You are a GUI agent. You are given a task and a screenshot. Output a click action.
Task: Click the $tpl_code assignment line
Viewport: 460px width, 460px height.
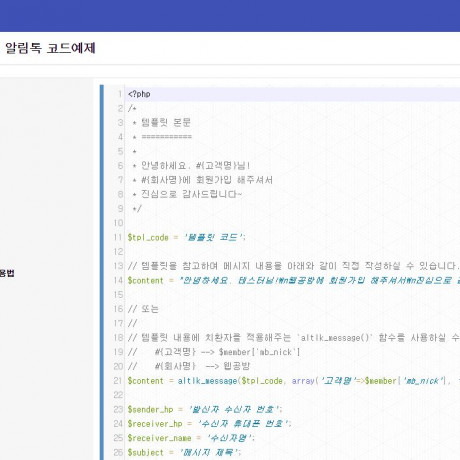[187, 237]
